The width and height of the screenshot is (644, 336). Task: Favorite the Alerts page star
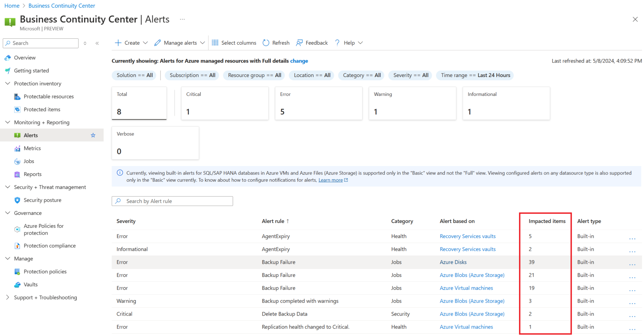[93, 135]
